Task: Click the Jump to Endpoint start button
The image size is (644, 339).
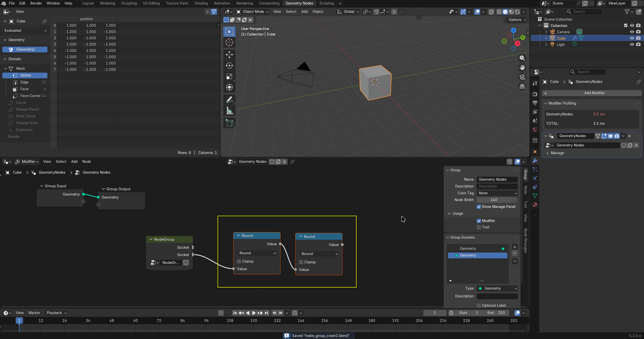Action: [x=235, y=313]
